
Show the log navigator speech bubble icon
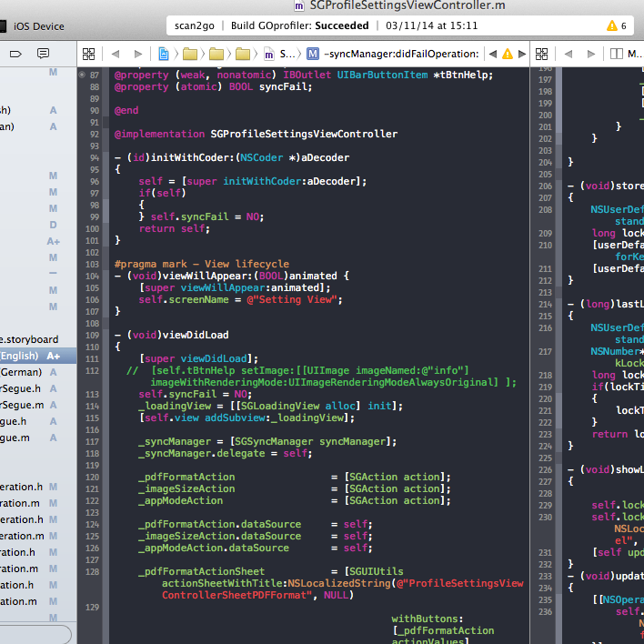(43, 54)
